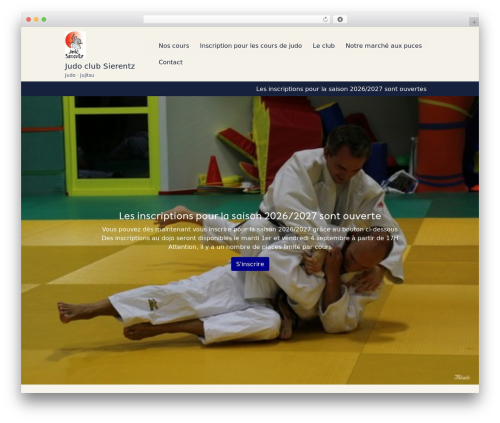Reload the page with the refresh icon
Image resolution: width=500 pixels, height=423 pixels.
(x=325, y=19)
